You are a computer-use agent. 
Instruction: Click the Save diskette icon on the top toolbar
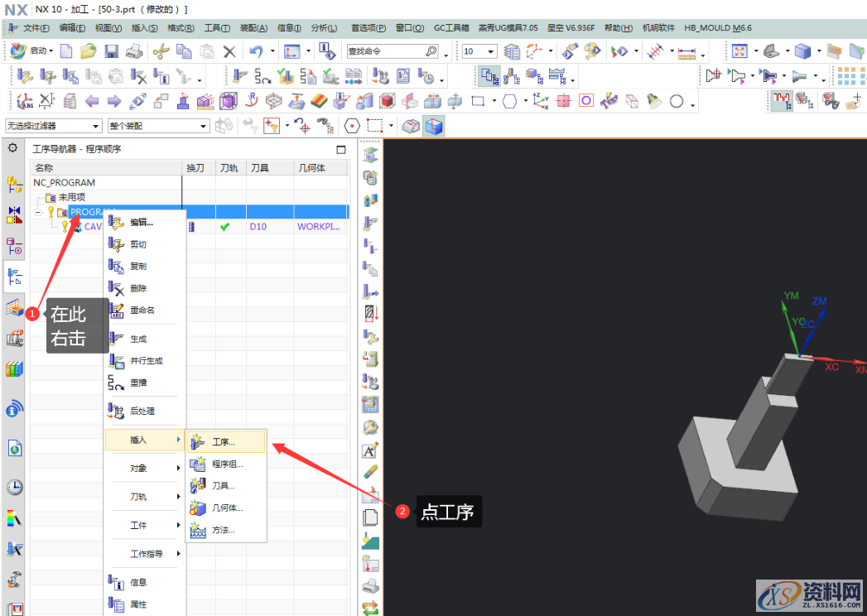pos(112,51)
